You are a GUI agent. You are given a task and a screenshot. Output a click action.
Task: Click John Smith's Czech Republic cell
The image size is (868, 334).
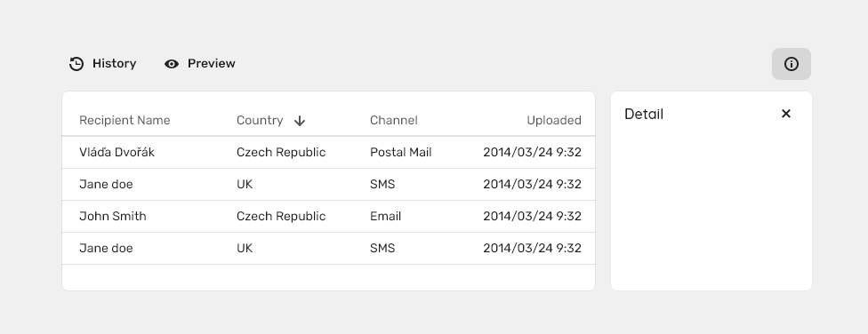pyautogui.click(x=281, y=217)
